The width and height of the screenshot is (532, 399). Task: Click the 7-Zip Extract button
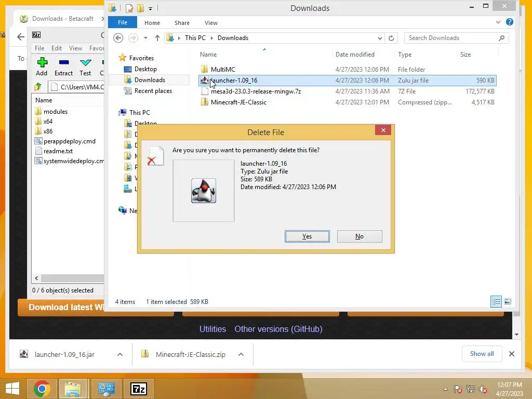(63, 67)
